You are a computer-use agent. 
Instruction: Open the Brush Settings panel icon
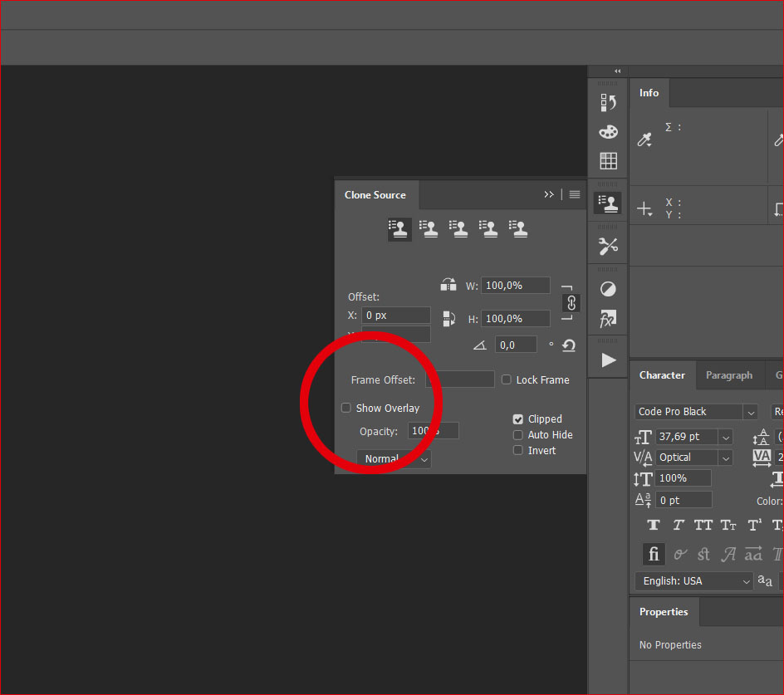608,246
